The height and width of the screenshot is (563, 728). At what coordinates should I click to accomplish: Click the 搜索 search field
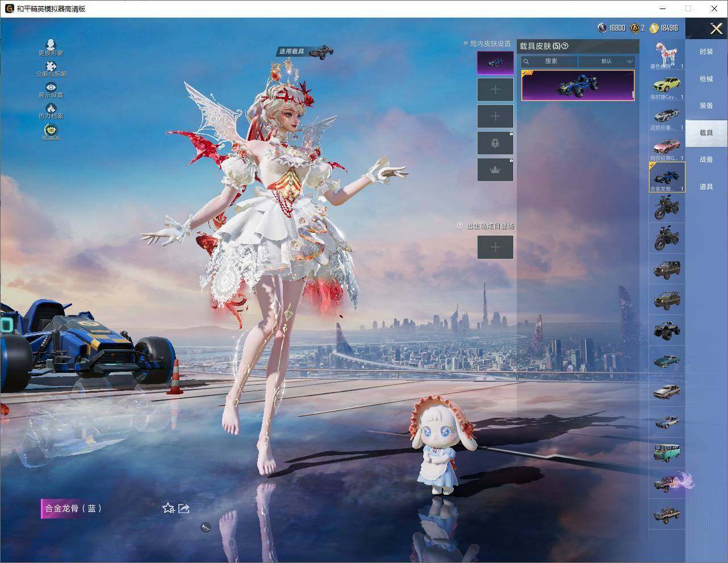550,61
